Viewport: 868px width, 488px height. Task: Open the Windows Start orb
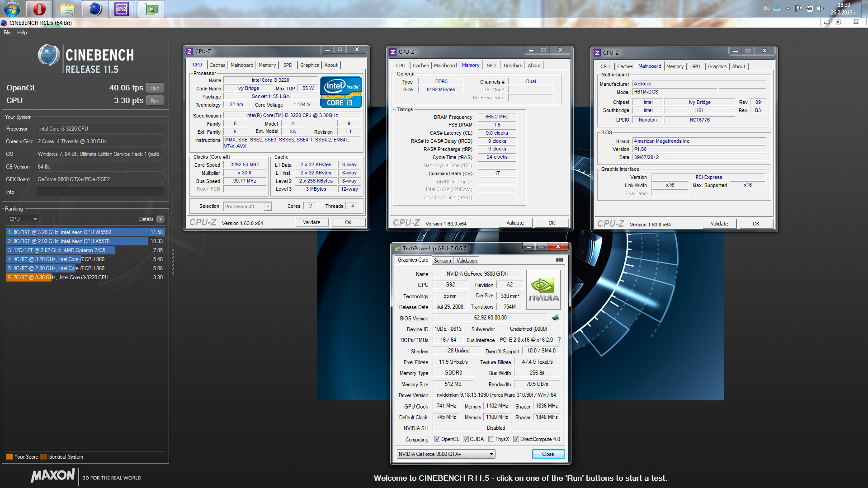tap(12, 9)
